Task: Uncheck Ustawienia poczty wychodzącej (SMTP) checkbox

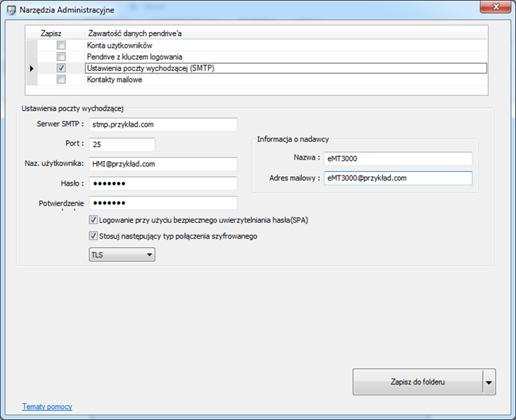Action: pyautogui.click(x=61, y=68)
